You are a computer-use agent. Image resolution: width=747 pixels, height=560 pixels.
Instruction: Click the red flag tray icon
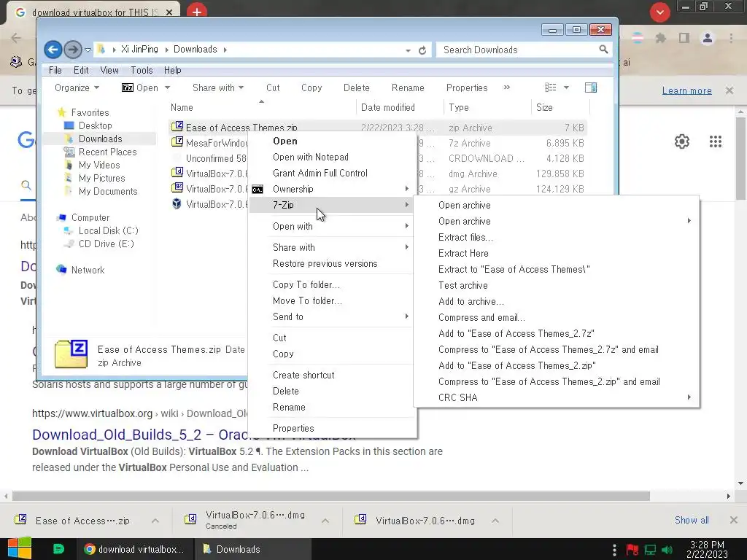tap(632, 550)
